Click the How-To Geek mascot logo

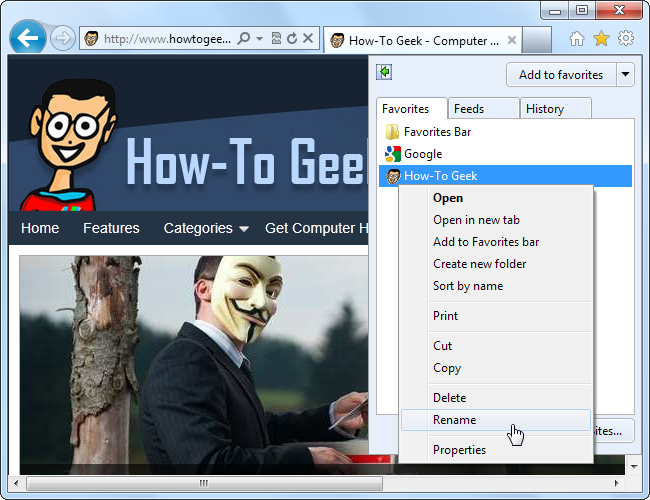point(68,144)
